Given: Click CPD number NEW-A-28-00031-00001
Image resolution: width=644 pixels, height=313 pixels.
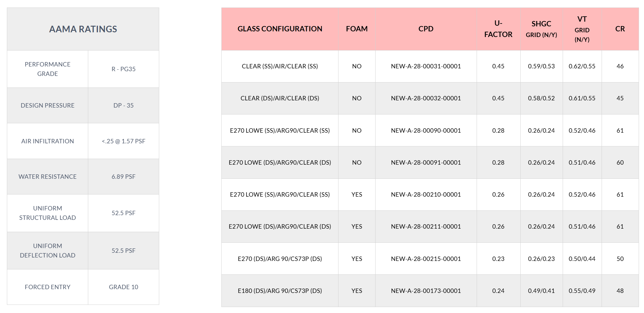Looking at the screenshot, I should 426,66.
